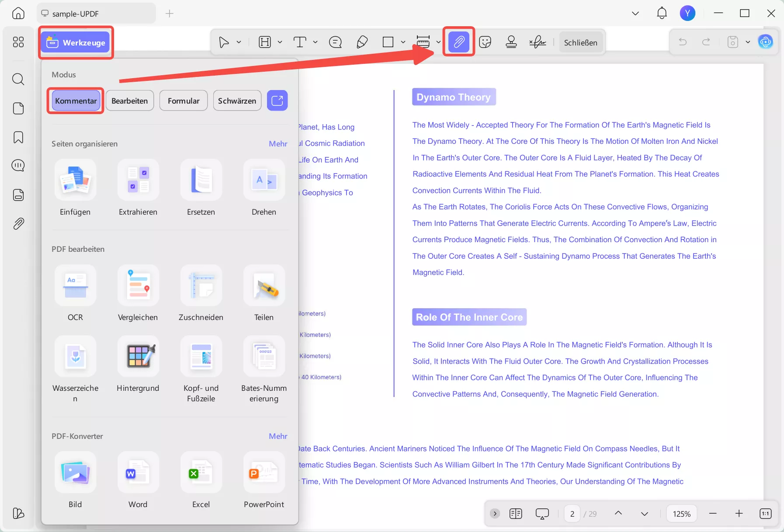
Task: Open the Bates-Nummerierung tool
Action: tap(264, 369)
